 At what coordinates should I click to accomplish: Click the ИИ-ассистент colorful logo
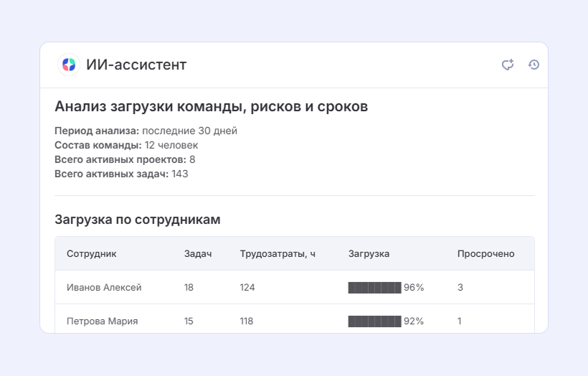pyautogui.click(x=69, y=65)
